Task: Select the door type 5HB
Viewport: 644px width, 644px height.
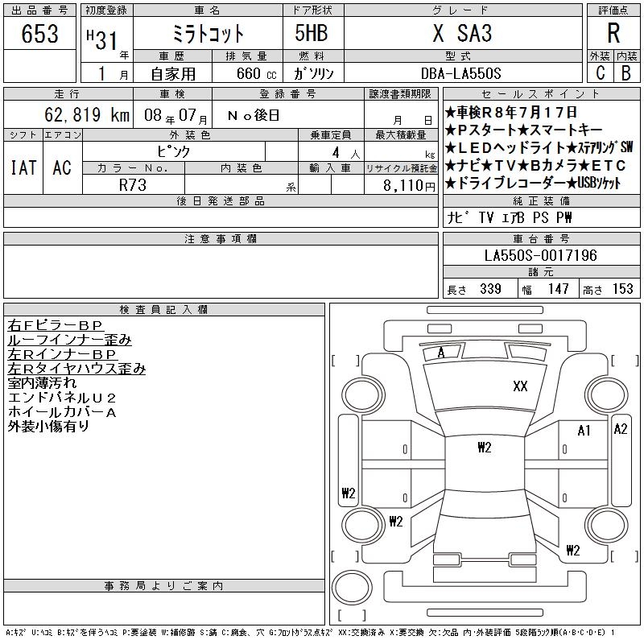Action: pyautogui.click(x=312, y=33)
